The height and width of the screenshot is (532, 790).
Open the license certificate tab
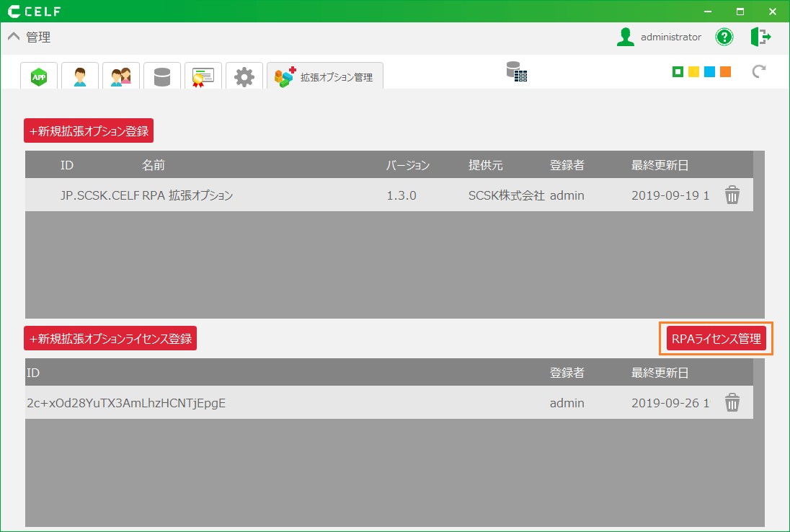tap(203, 76)
